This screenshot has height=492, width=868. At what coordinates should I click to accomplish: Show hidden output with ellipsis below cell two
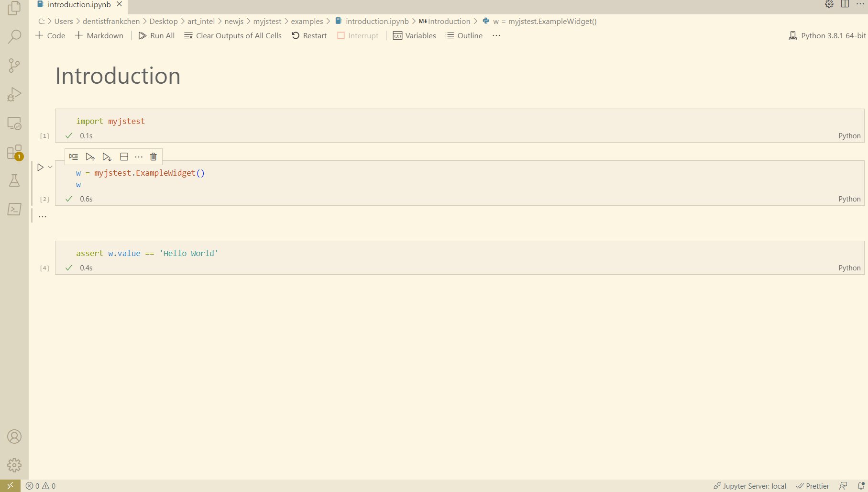click(42, 216)
